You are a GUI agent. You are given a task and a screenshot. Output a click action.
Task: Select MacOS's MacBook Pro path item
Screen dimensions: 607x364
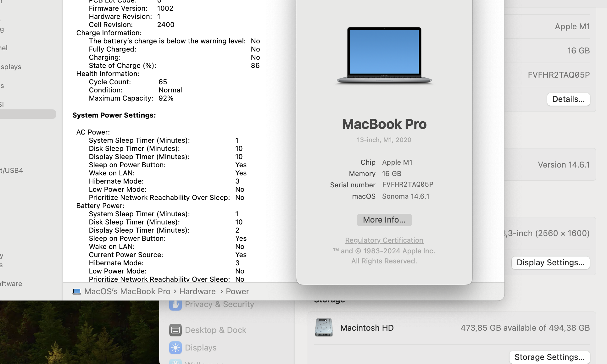(x=127, y=292)
